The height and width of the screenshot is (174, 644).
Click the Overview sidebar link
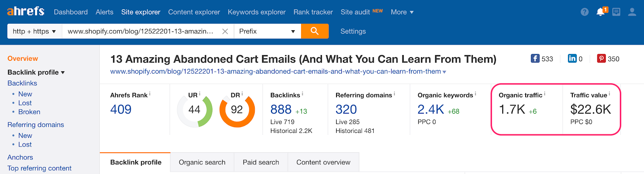(x=23, y=58)
